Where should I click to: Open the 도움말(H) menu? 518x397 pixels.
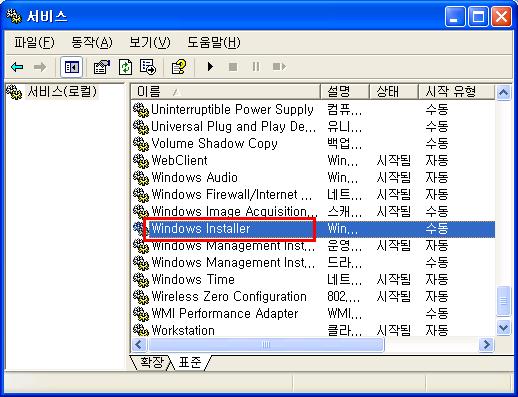[x=214, y=42]
